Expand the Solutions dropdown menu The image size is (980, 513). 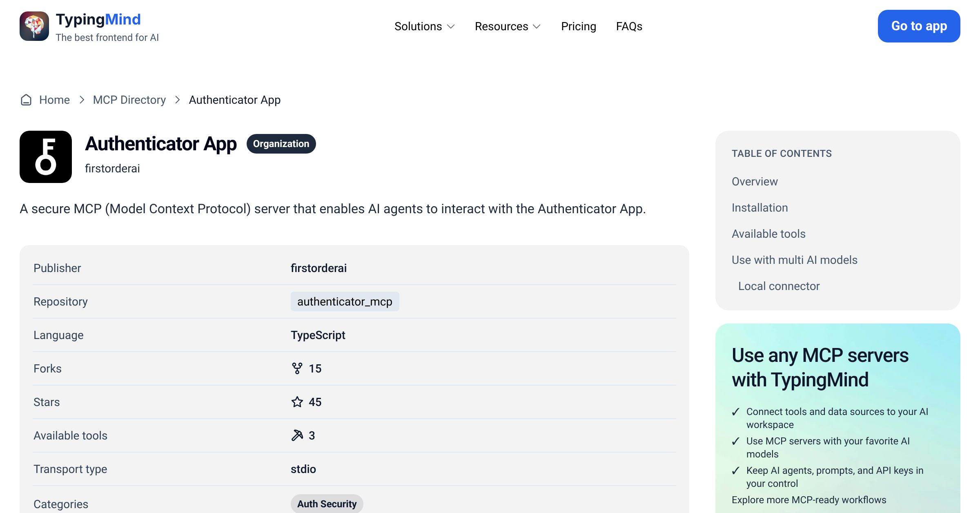[x=425, y=26]
